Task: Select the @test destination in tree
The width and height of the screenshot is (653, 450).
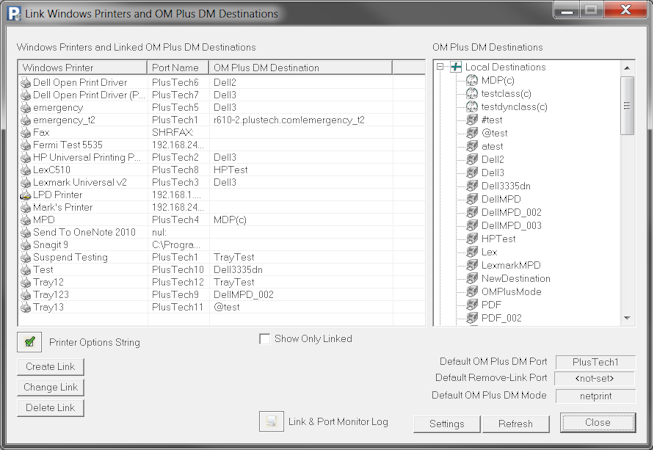Action: pyautogui.click(x=494, y=133)
